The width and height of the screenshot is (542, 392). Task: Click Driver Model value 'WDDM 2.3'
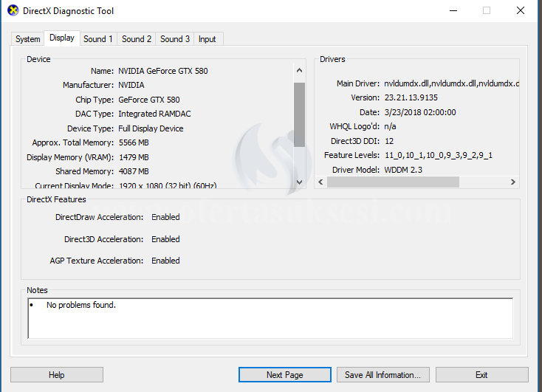tap(403, 170)
